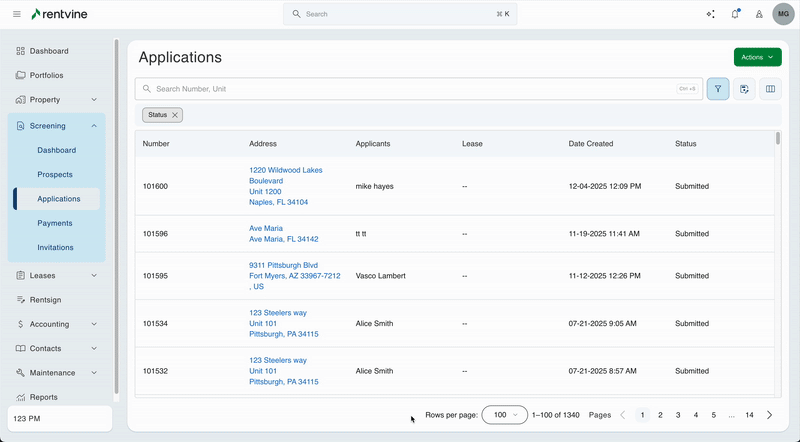Open the Portfolios sidebar item
The width and height of the screenshot is (800, 442).
point(46,75)
